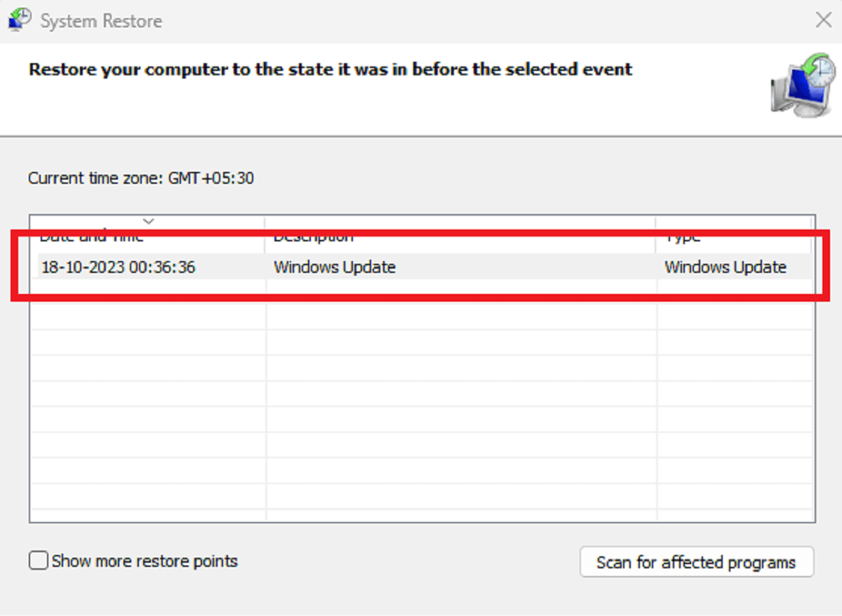842x616 pixels.
Task: Click Windows Update in the Description column
Action: (x=335, y=267)
